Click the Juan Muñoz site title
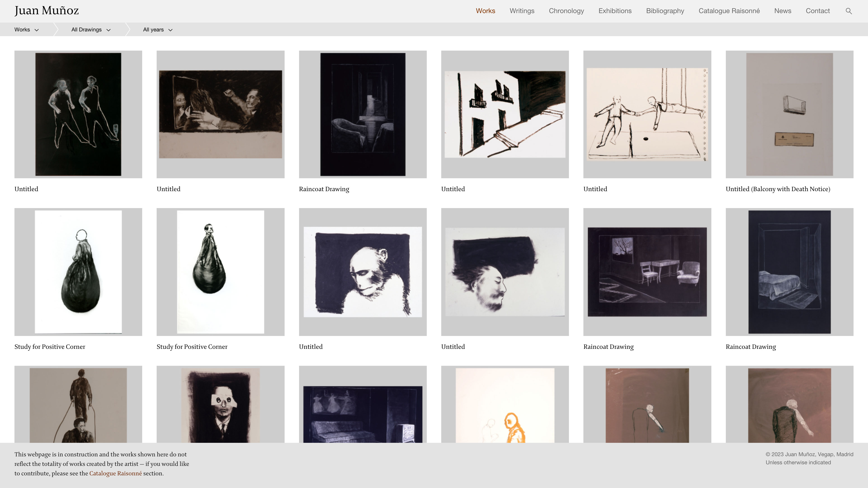The image size is (868, 488). 47,11
